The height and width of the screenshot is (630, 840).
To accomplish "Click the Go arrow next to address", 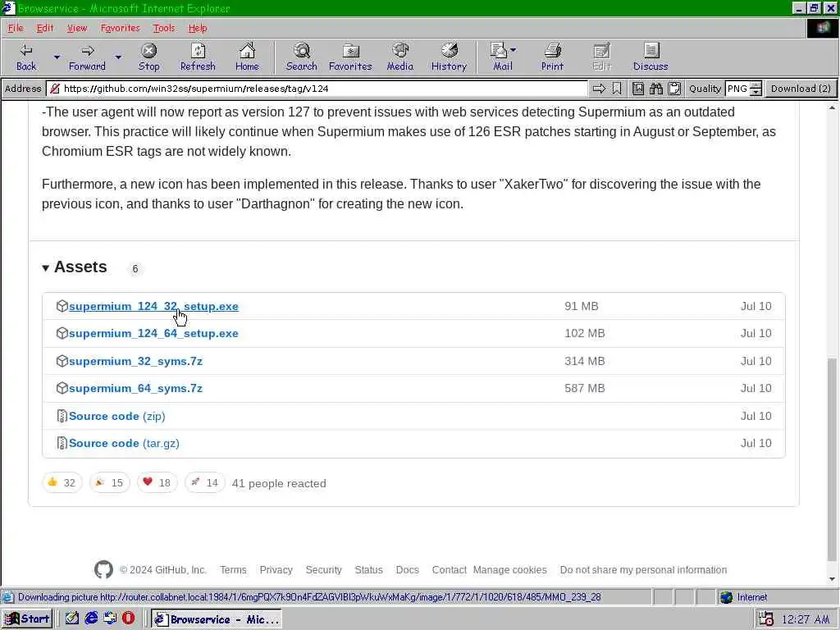I will pyautogui.click(x=599, y=89).
